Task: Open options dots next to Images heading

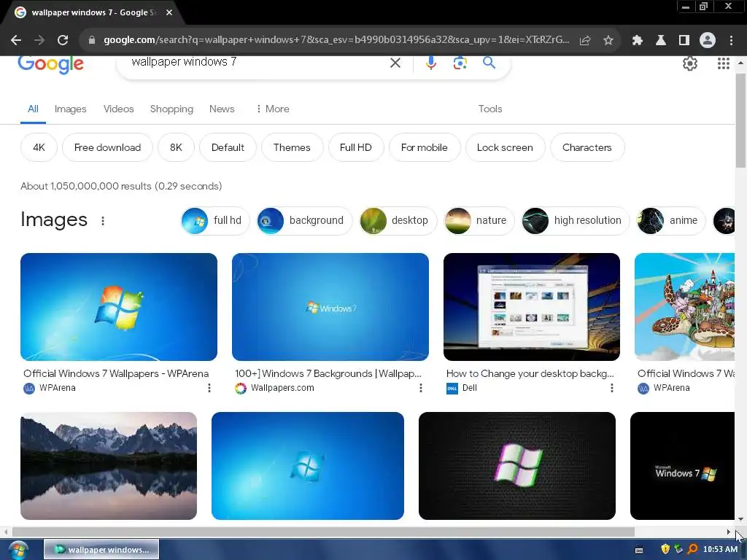Action: pyautogui.click(x=102, y=220)
